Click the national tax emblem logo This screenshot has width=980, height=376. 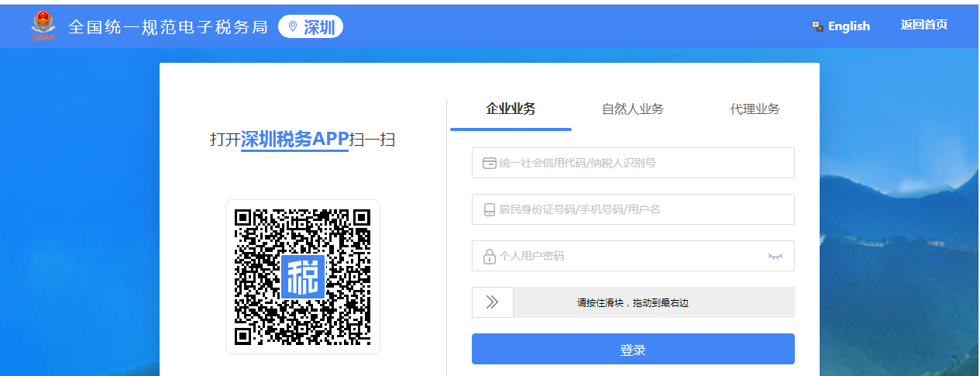(43, 26)
